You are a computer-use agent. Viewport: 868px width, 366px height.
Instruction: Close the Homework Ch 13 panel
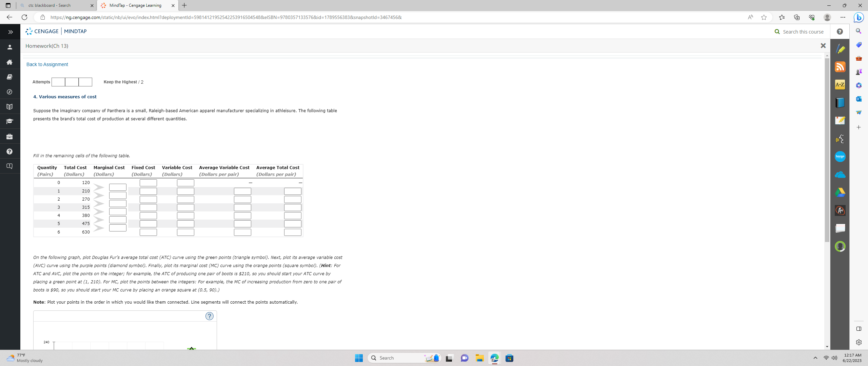tap(823, 46)
